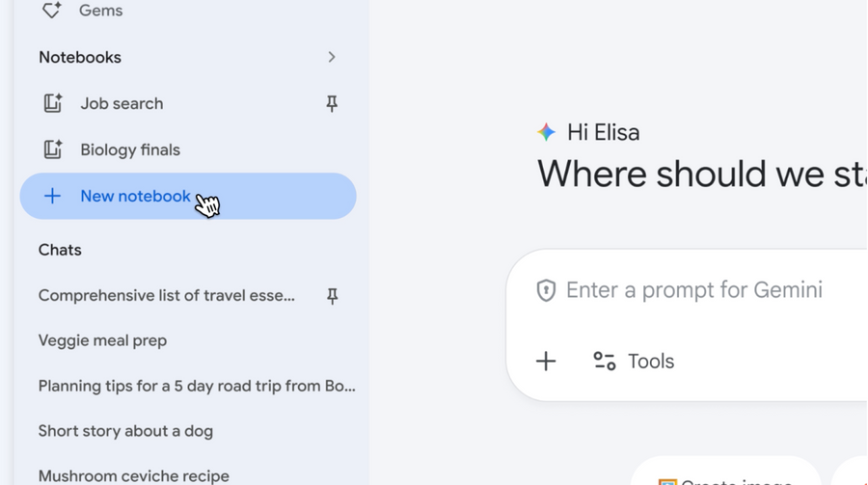
Task: Open the Job search notebook
Action: pos(122,103)
